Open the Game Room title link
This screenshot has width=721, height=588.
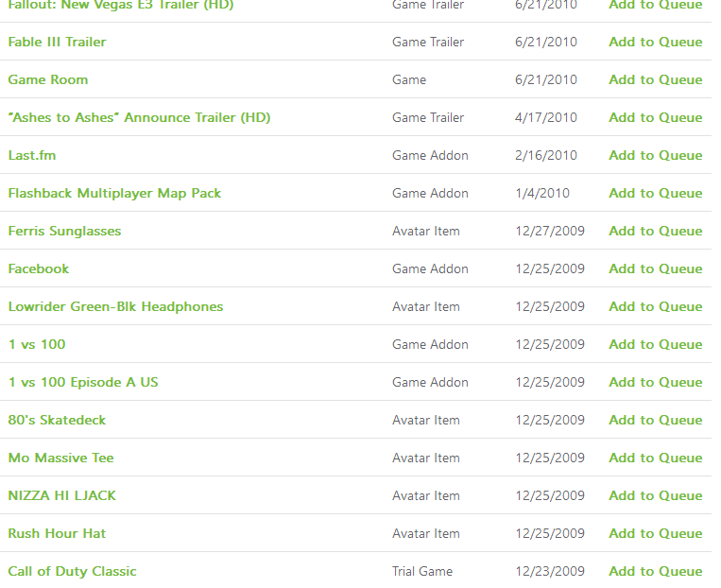pos(48,79)
